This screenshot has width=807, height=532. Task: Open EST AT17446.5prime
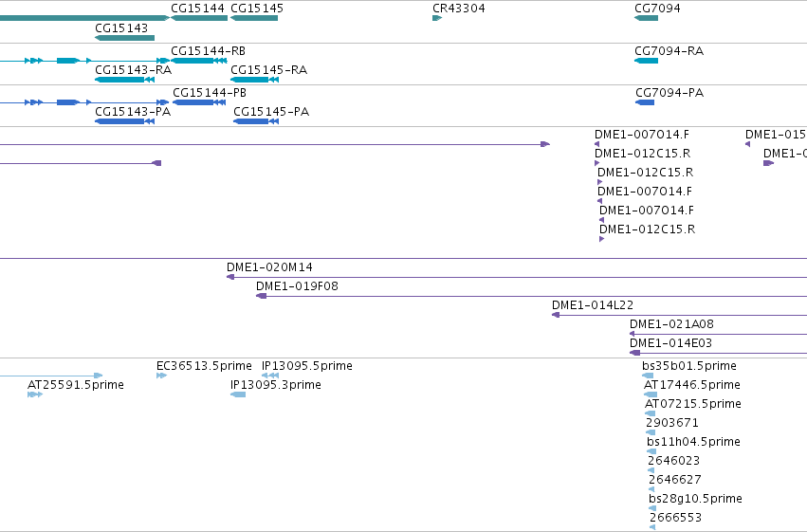pyautogui.click(x=651, y=394)
